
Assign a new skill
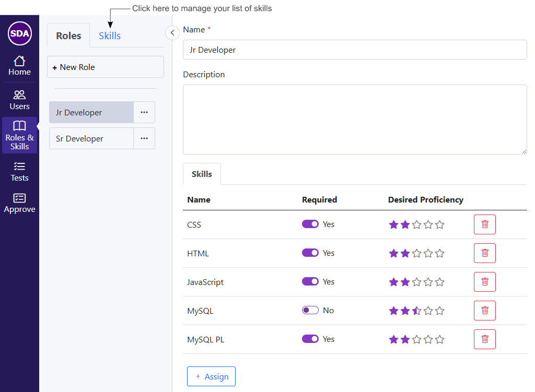pyautogui.click(x=211, y=376)
